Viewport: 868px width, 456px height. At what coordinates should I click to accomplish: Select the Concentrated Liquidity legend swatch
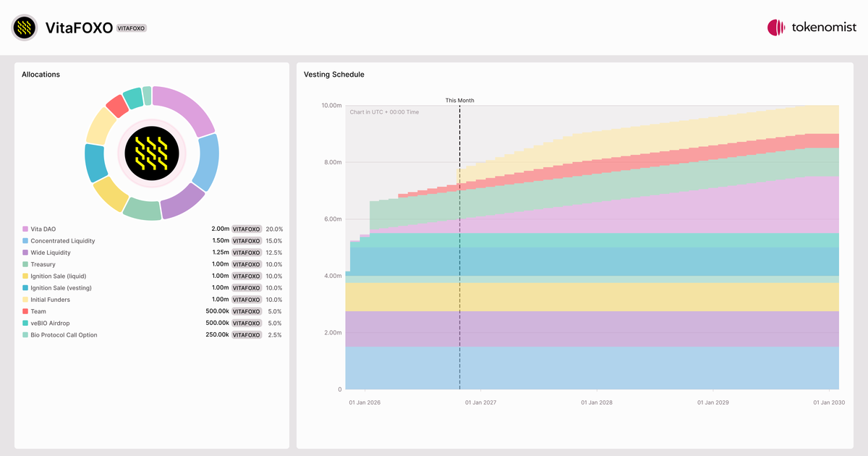tap(25, 241)
